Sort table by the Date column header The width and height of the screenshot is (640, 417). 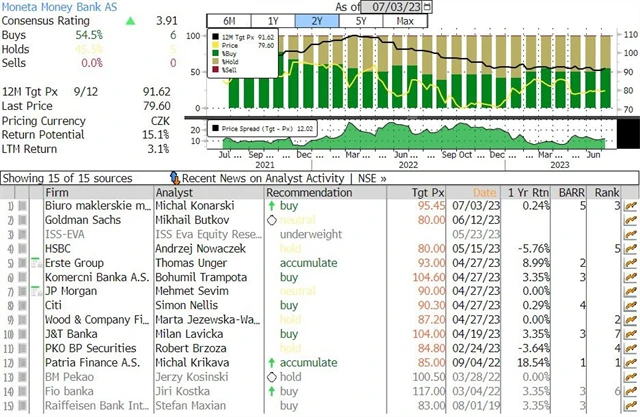pos(484,192)
